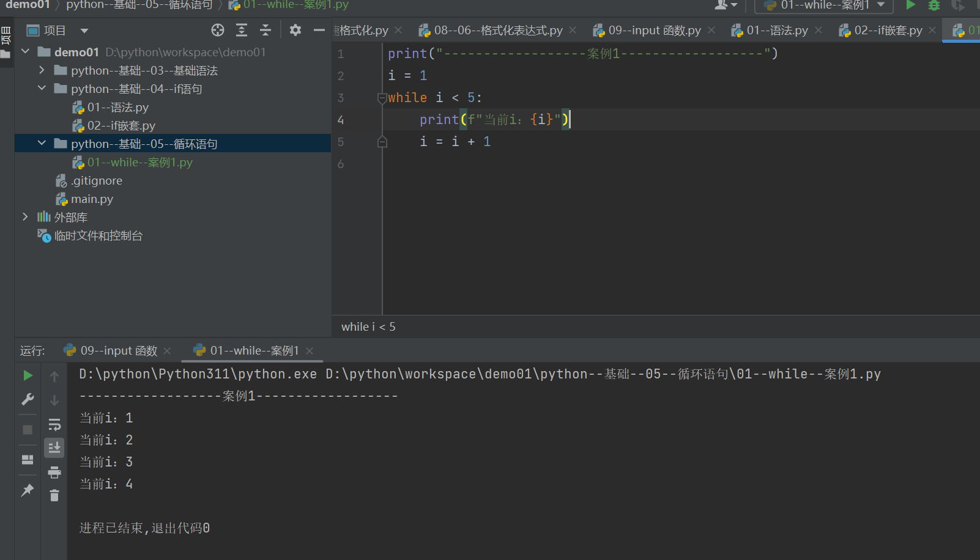Collapse all nodes in the project tree
Viewport: 980px width, 560px height.
(x=265, y=30)
